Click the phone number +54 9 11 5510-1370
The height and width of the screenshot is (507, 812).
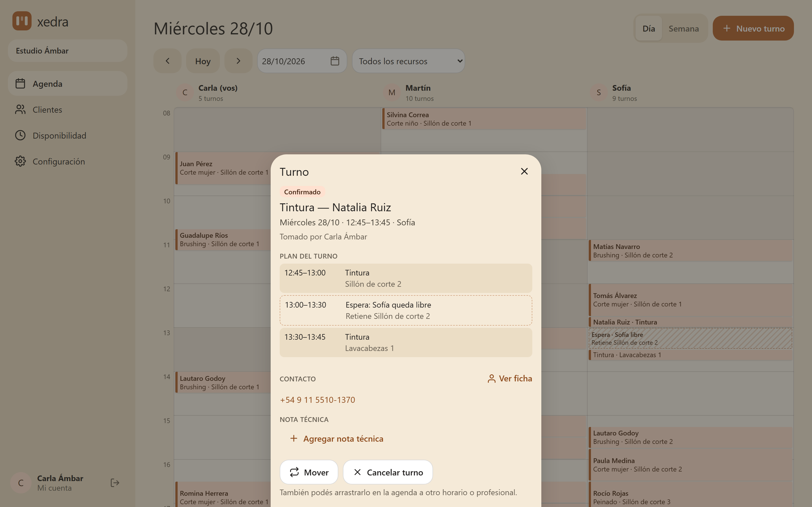(x=317, y=400)
